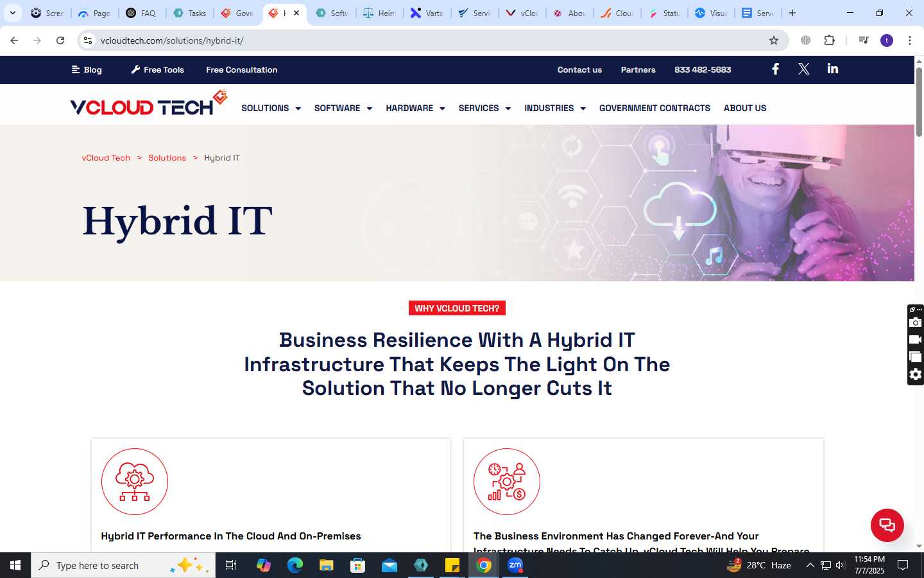Open the LinkedIn social icon
Viewport: 924px width, 578px height.
click(x=833, y=69)
